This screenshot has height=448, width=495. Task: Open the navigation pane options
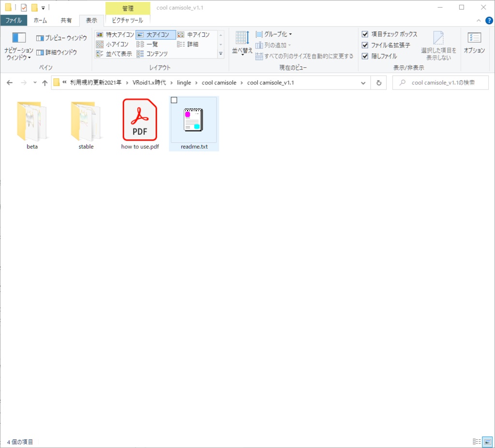click(x=19, y=46)
